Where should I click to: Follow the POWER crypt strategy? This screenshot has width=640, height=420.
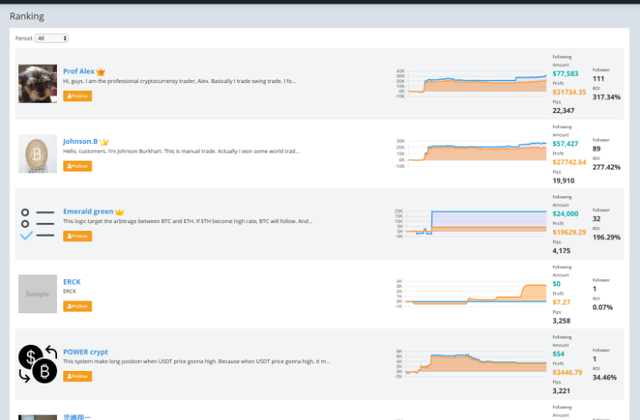click(77, 376)
